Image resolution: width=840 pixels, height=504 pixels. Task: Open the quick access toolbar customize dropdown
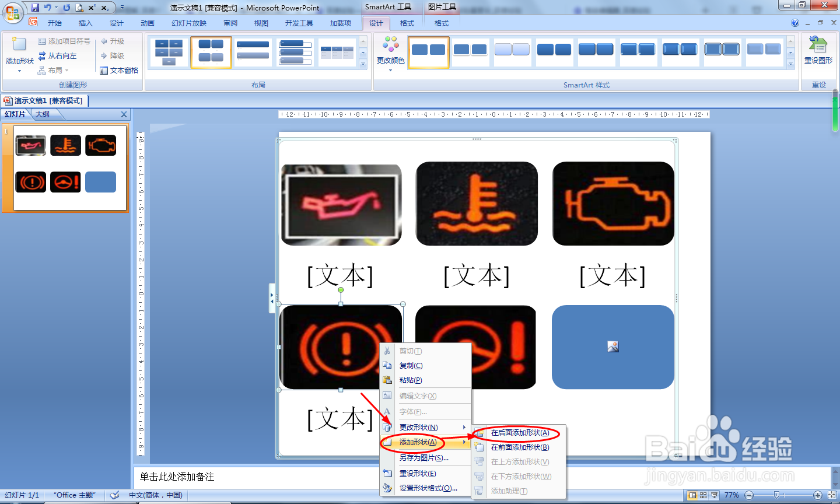pyautogui.click(x=122, y=8)
